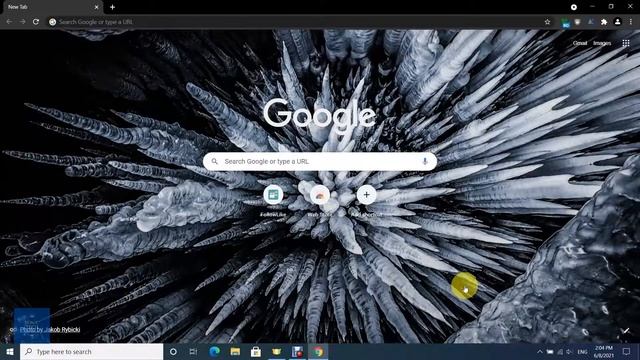Reload the page with the refresh icon
The height and width of the screenshot is (360, 640).
[36, 22]
